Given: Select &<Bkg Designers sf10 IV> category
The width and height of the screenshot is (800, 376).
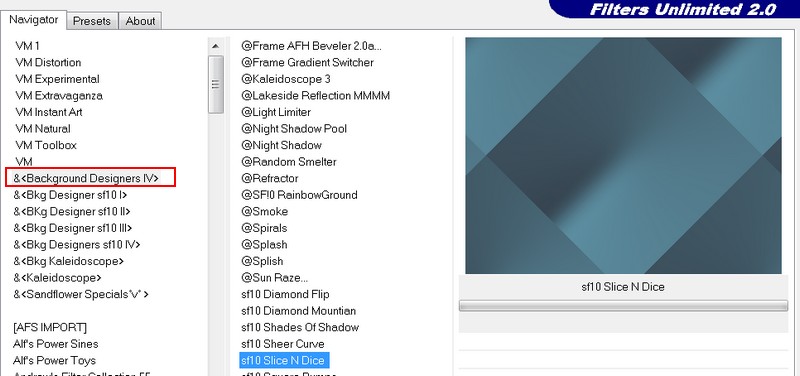Looking at the screenshot, I should pos(77,244).
